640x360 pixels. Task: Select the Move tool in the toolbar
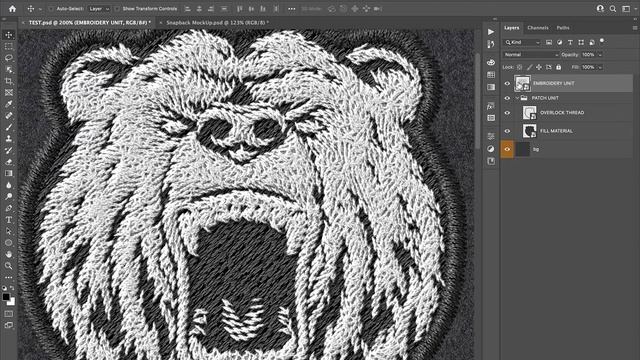pos(9,35)
